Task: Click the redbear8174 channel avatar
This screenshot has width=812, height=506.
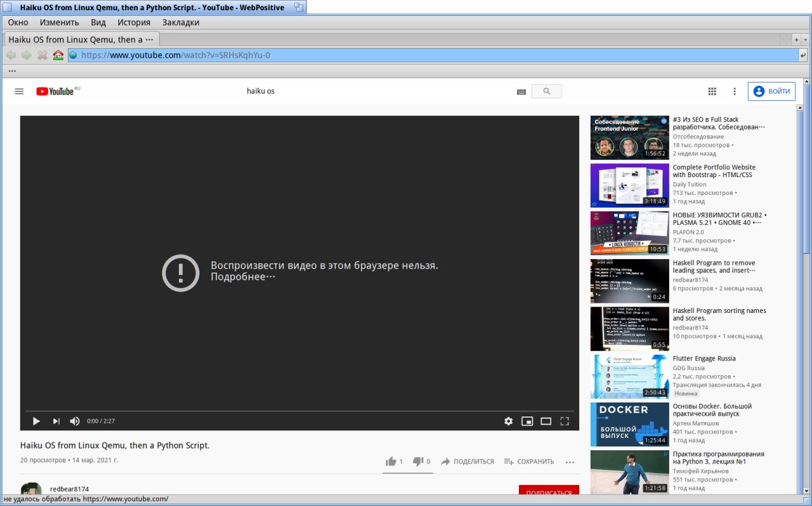Action: [x=31, y=489]
